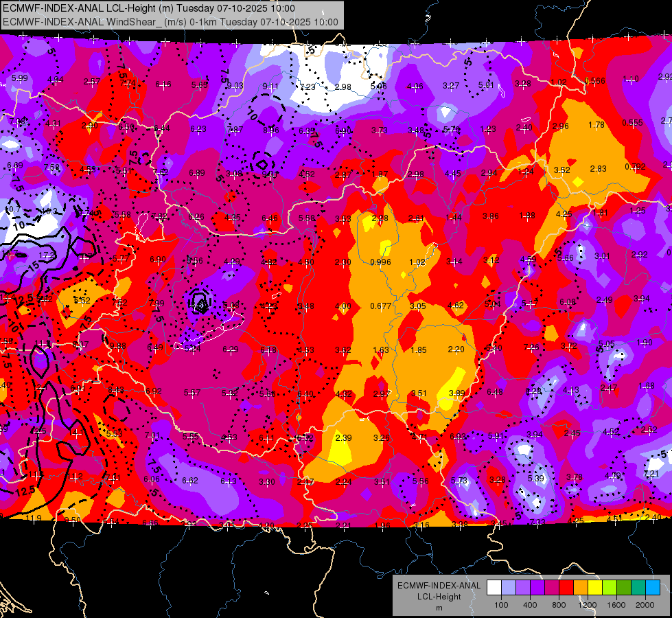Screen dimensions: 672x618
Task: Click the map value 4.62
Action: pyautogui.click(x=455, y=306)
